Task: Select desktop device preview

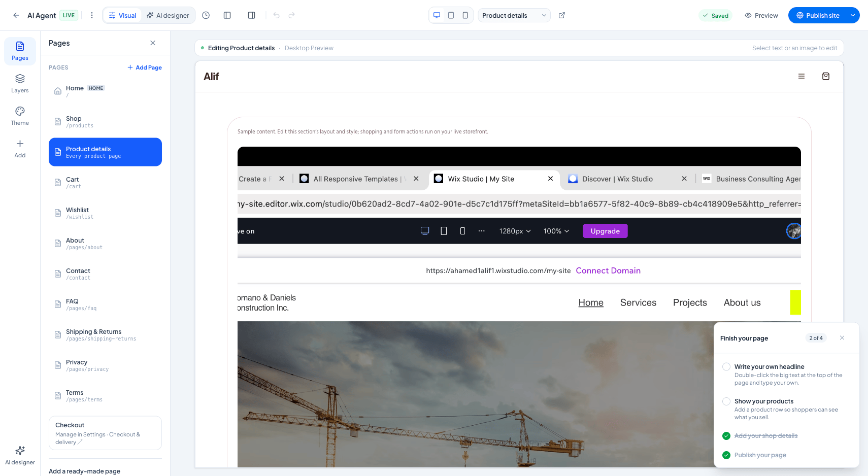Action: (x=437, y=15)
